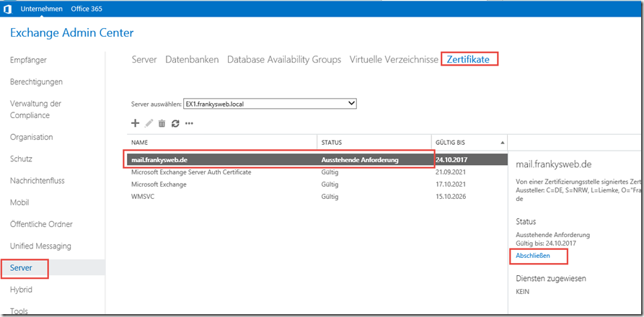Go to Empfänger in the sidebar

tap(28, 60)
